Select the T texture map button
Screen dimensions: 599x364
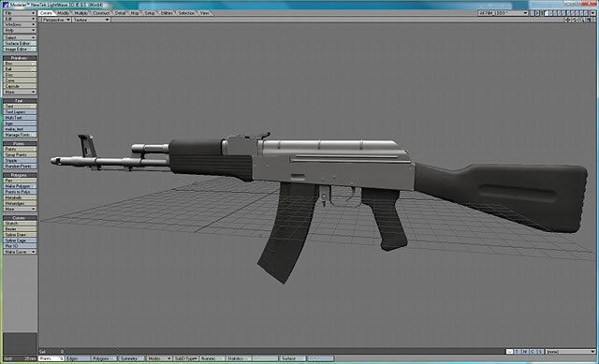coord(517,352)
